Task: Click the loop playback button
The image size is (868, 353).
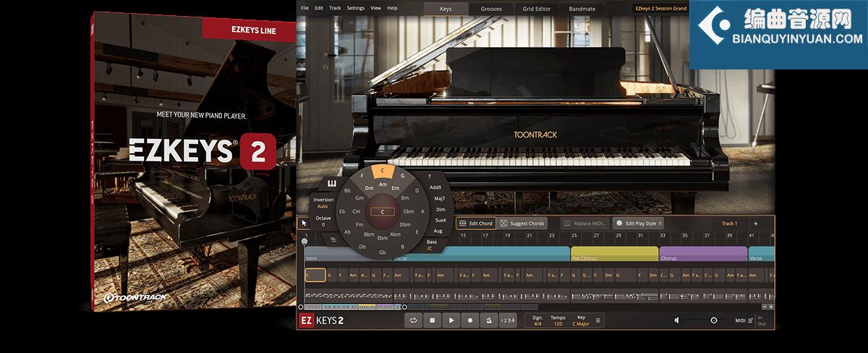Action: [413, 320]
